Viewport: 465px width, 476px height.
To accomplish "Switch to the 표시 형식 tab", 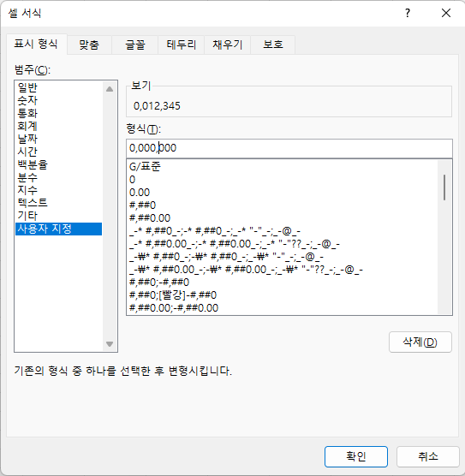I will pos(36,45).
